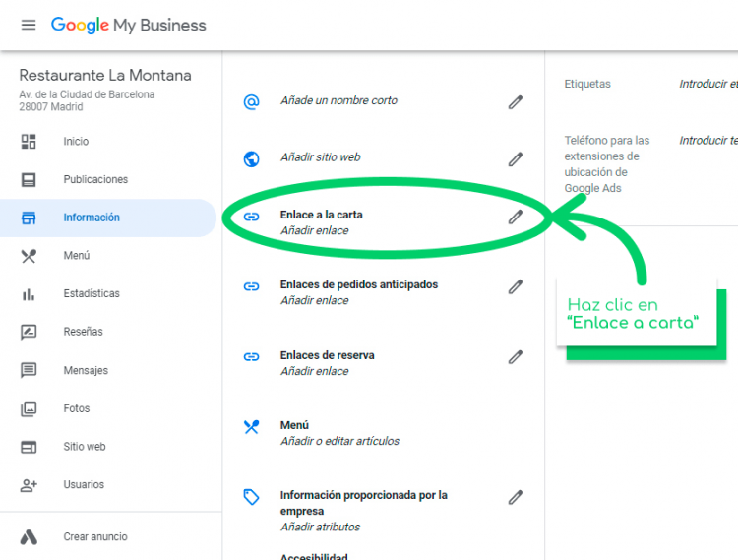The height and width of the screenshot is (560, 738).
Task: Click the Reseñas review icon
Action: (x=29, y=332)
